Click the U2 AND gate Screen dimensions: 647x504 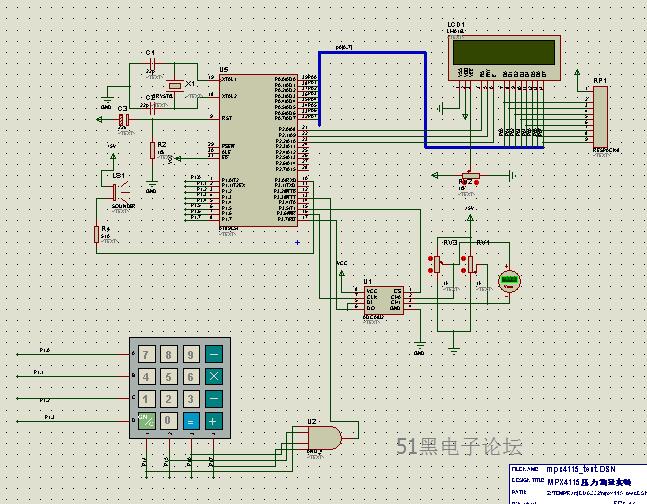[x=325, y=438]
